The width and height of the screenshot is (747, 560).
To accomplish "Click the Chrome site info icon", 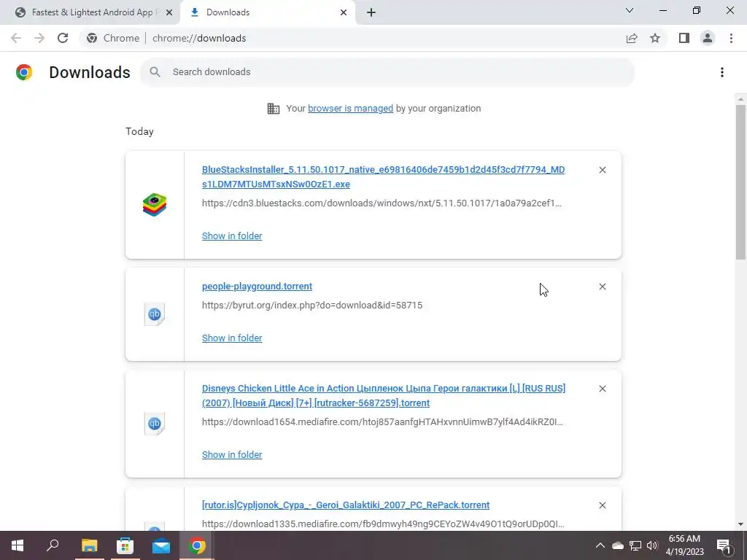I will pyautogui.click(x=92, y=38).
